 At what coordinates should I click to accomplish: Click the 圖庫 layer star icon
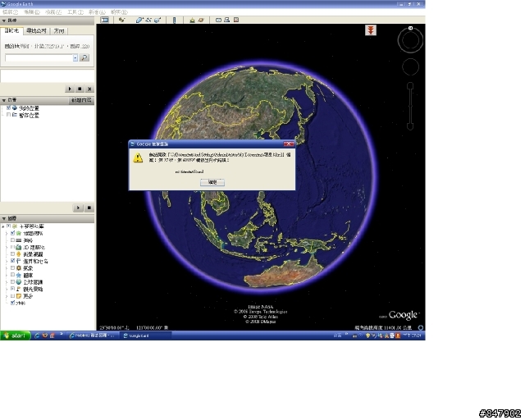coord(19,275)
